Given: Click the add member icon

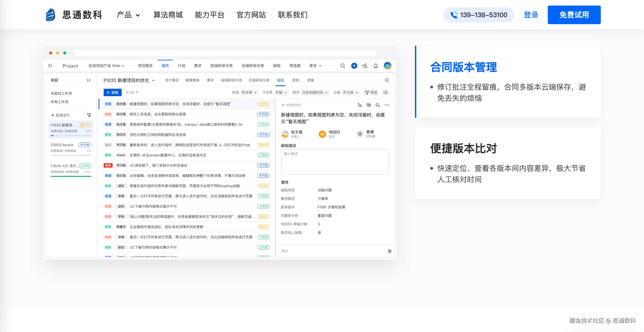Looking at the screenshot, I should (365, 66).
